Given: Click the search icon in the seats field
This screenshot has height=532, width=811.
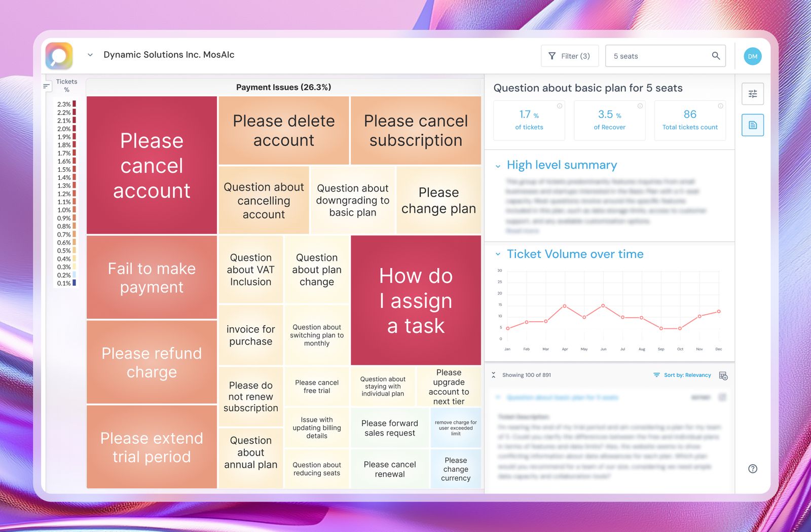Looking at the screenshot, I should (x=716, y=56).
